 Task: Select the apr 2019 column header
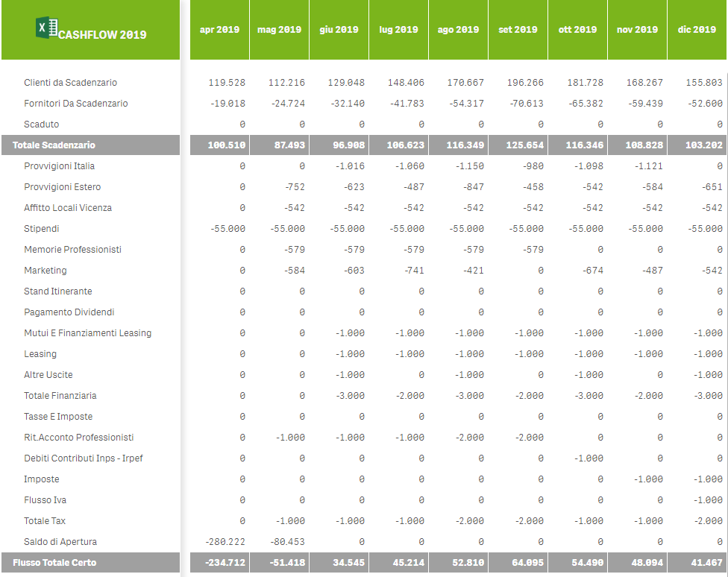[x=219, y=30]
